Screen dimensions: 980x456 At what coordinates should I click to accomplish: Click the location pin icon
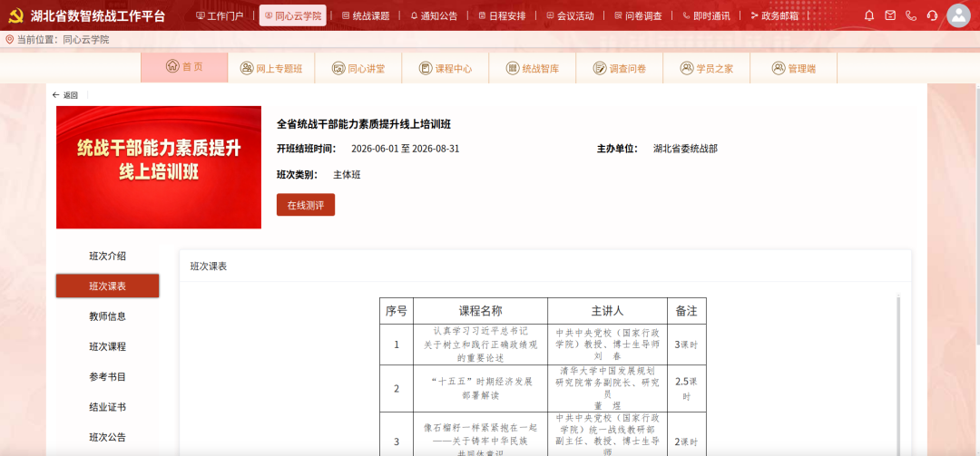(x=9, y=39)
